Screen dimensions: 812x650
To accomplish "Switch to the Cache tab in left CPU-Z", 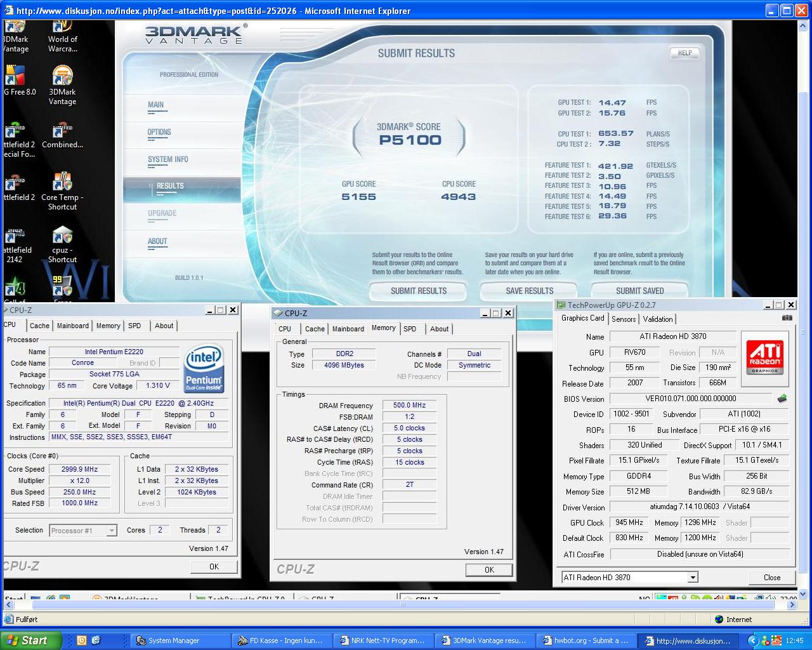I will (x=39, y=326).
